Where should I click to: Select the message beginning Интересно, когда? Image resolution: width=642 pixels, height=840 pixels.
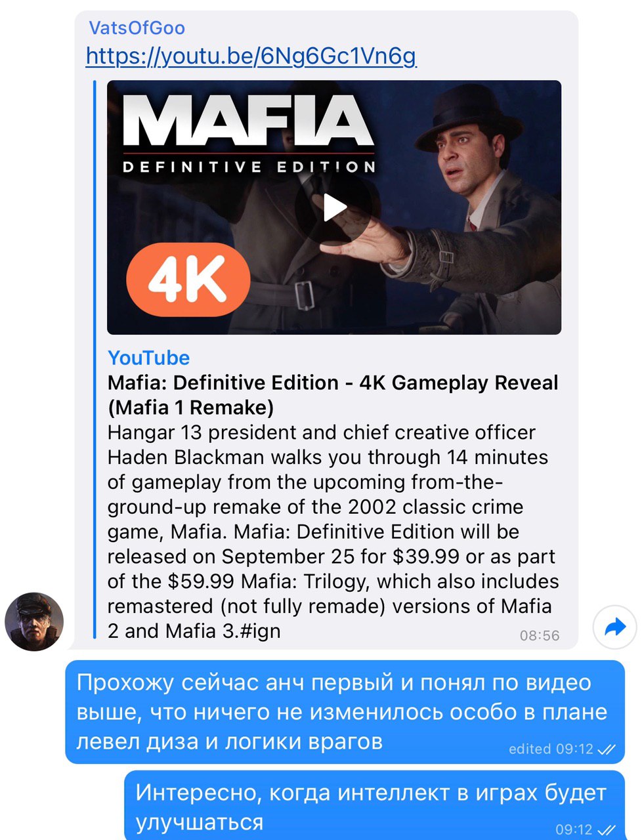tap(375, 805)
